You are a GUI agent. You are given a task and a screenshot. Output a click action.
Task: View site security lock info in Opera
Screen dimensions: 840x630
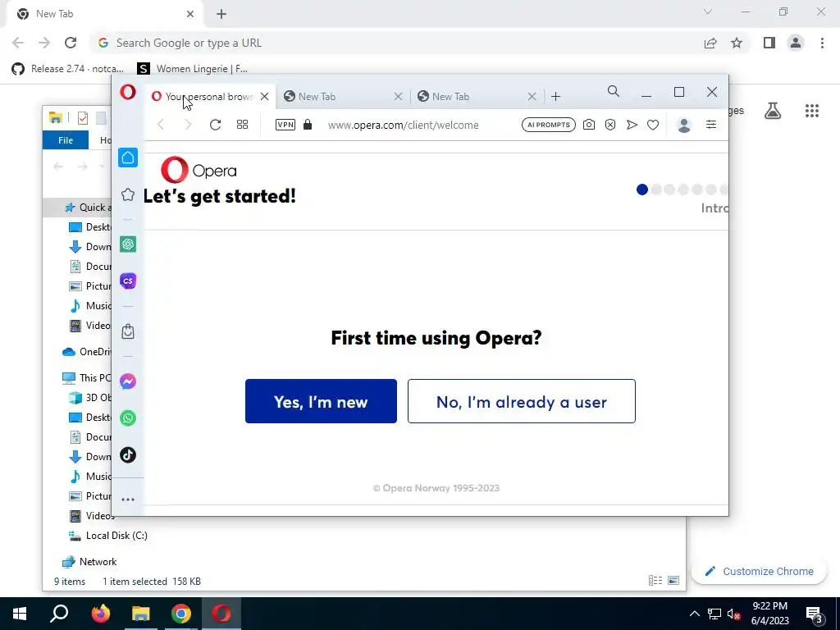(x=308, y=125)
